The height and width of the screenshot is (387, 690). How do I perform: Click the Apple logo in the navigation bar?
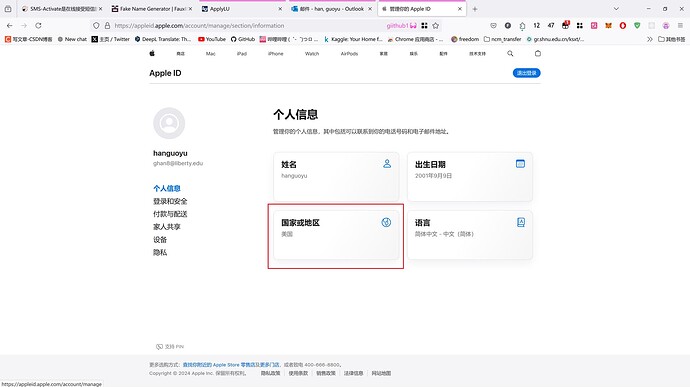(x=152, y=53)
